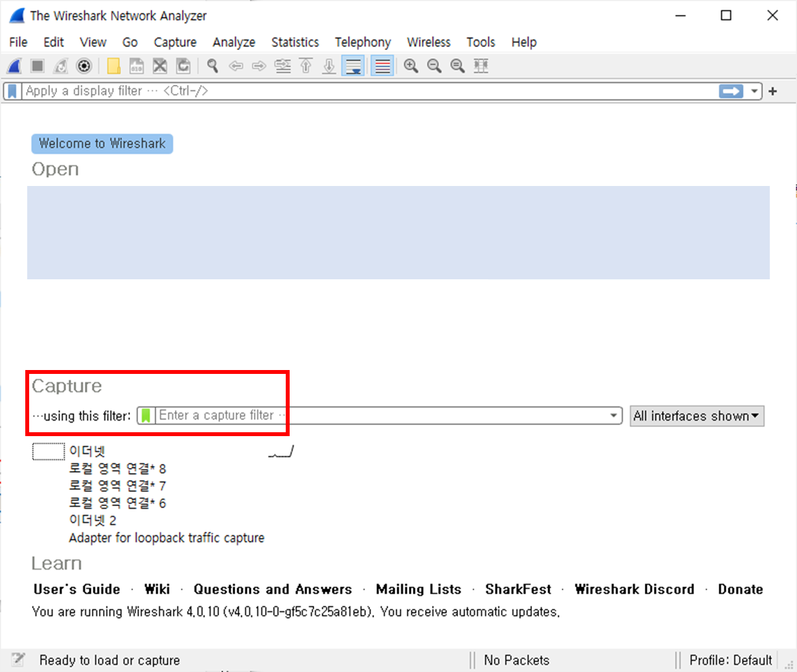Expand capture filter history dropdown arrow
Screen dimensions: 797x672
pos(614,415)
